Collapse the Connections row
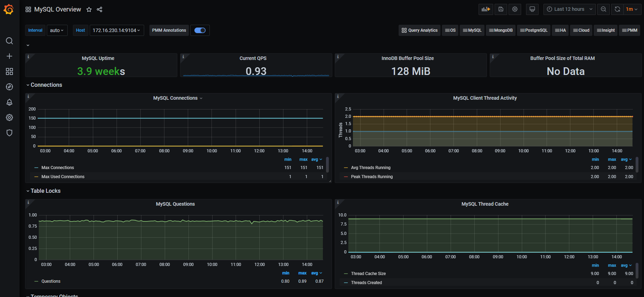This screenshot has width=644, height=297. pos(46,85)
